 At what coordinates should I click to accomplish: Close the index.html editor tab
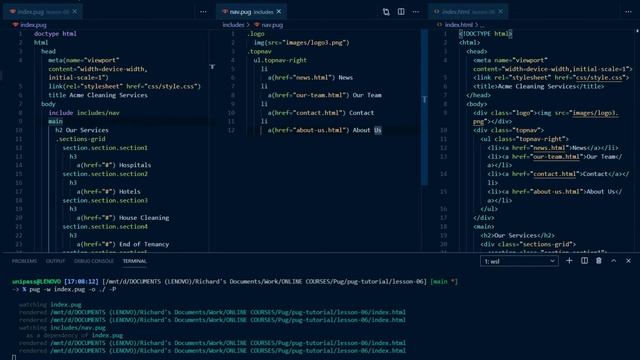(501, 11)
